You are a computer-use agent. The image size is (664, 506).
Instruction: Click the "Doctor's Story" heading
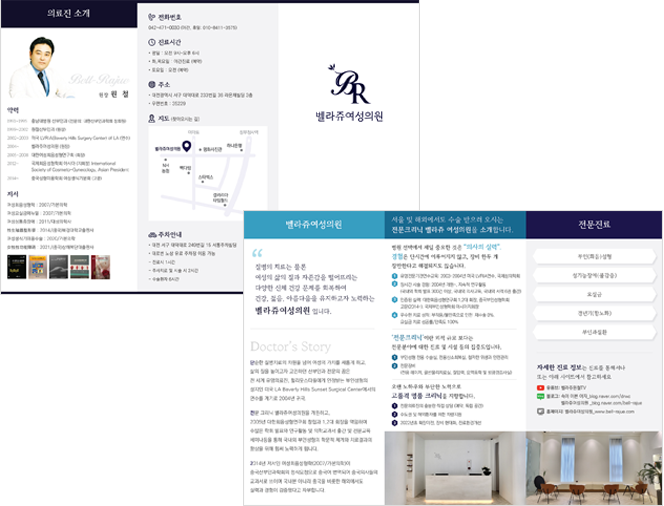(x=290, y=346)
